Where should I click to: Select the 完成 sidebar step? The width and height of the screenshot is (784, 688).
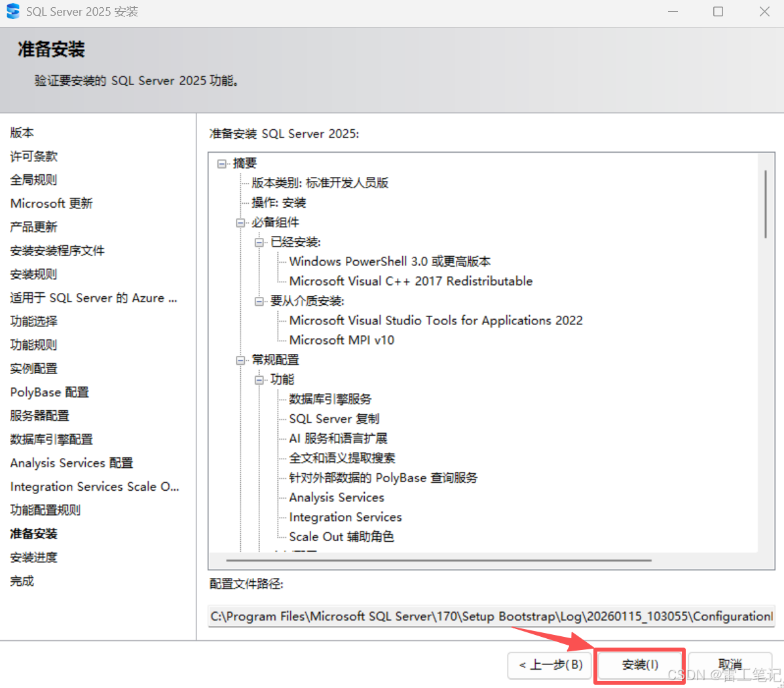coord(22,581)
